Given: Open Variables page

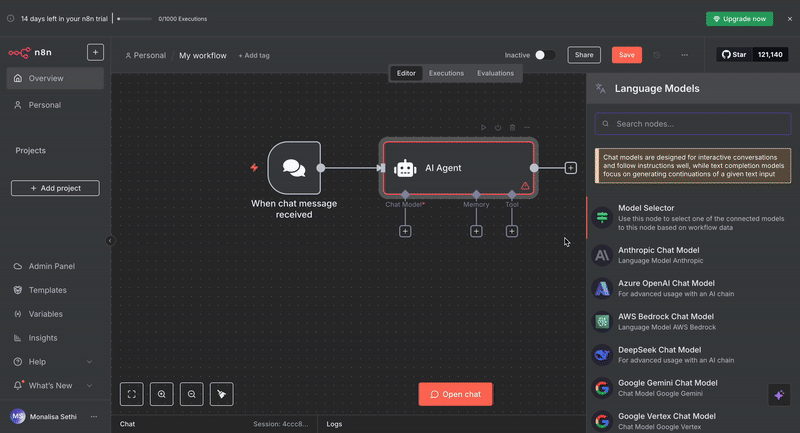Looking at the screenshot, I should (55, 314).
